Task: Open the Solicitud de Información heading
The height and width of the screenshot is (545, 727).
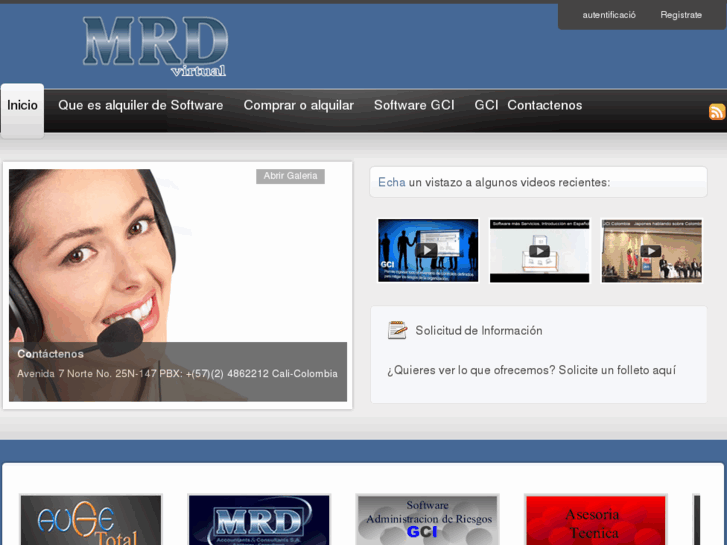Action: [x=478, y=331]
